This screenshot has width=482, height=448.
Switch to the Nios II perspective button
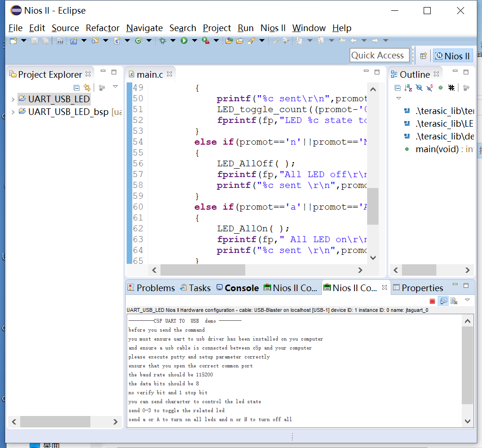(x=453, y=56)
